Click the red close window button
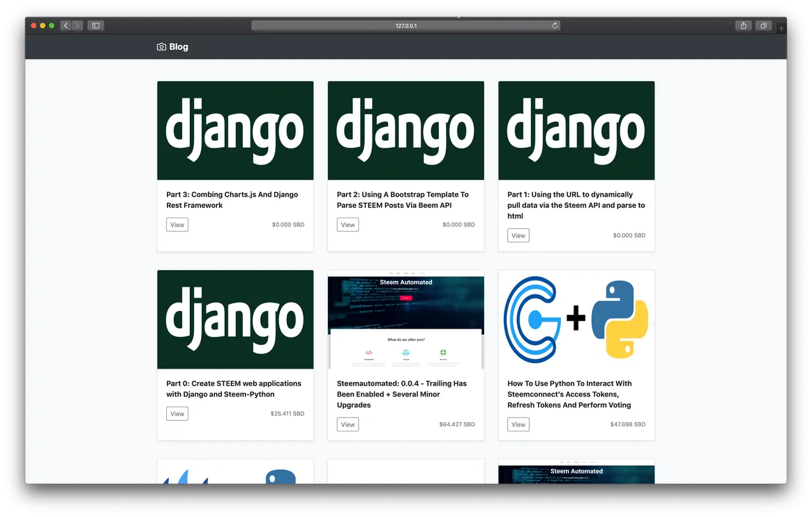812x517 pixels. [34, 26]
